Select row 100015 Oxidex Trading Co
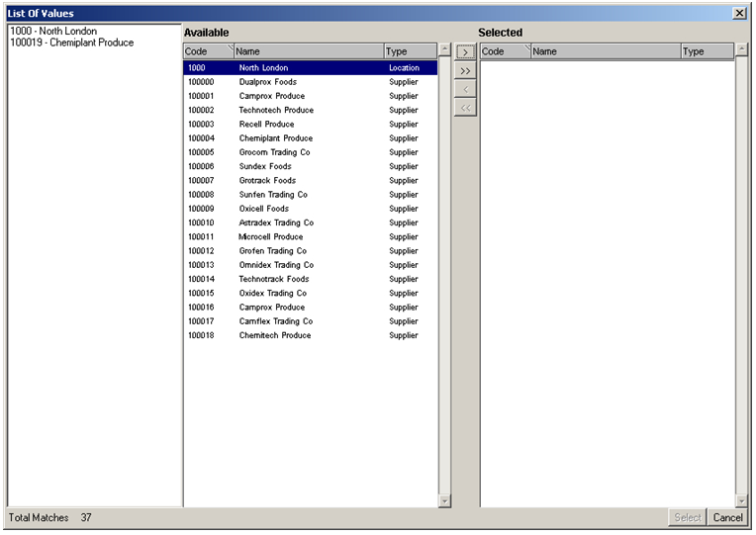Image resolution: width=756 pixels, height=535 pixels. click(x=311, y=293)
